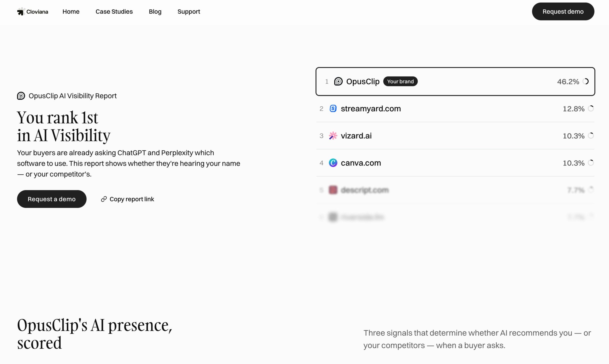Click the 'vizard.ai' row name
This screenshot has width=609, height=364.
pyautogui.click(x=356, y=136)
